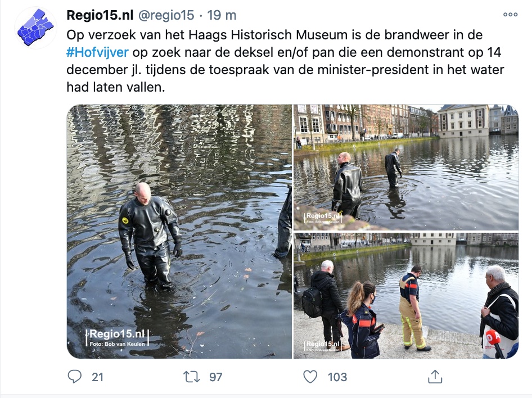Click the retweet count 97

(216, 377)
